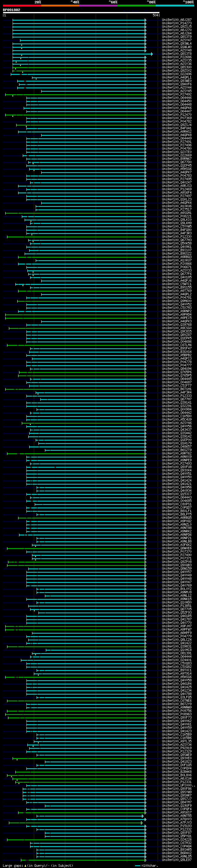Select the green alignment bar for UniRef100_Q8S3U0
Image resolution: width=197 pixels, height=868 pixels.
pos(79,67)
